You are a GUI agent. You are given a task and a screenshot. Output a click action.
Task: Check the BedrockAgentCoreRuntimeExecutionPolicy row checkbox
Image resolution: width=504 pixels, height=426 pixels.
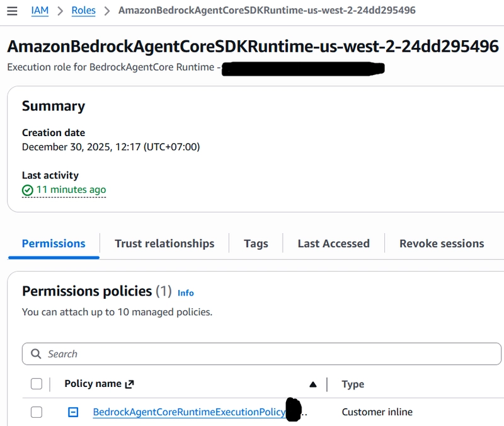(37, 412)
